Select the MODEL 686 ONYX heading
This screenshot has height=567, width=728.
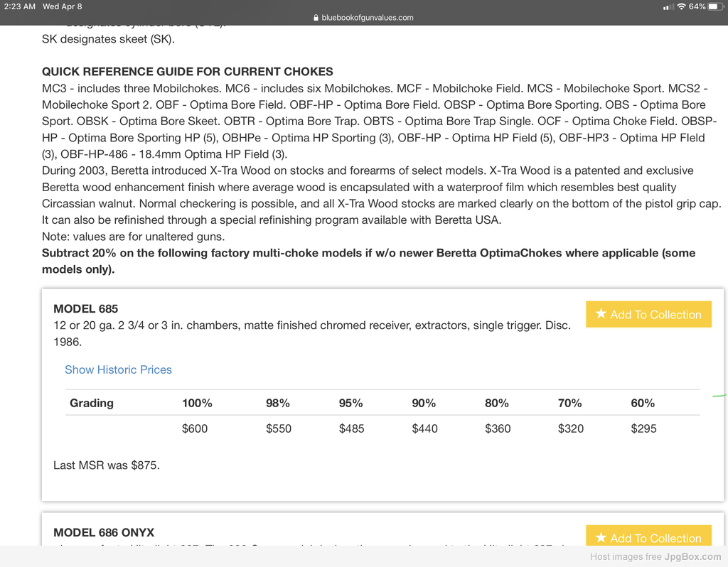pyautogui.click(x=104, y=532)
